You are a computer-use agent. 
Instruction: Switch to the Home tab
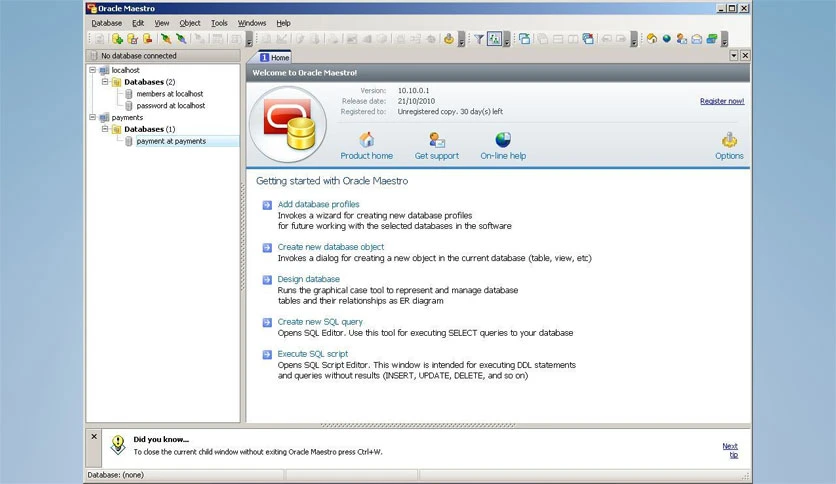275,58
